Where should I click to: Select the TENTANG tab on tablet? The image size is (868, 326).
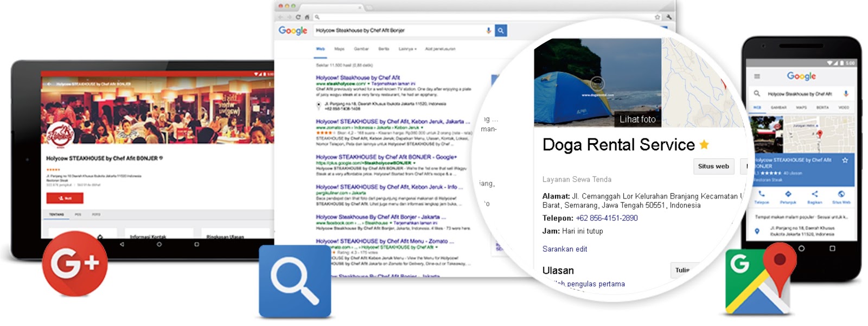click(x=56, y=215)
